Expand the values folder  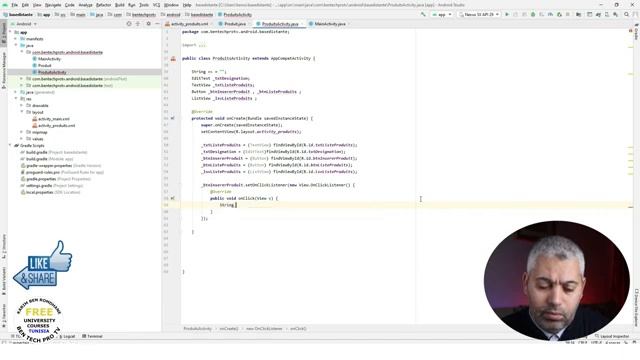click(22, 139)
